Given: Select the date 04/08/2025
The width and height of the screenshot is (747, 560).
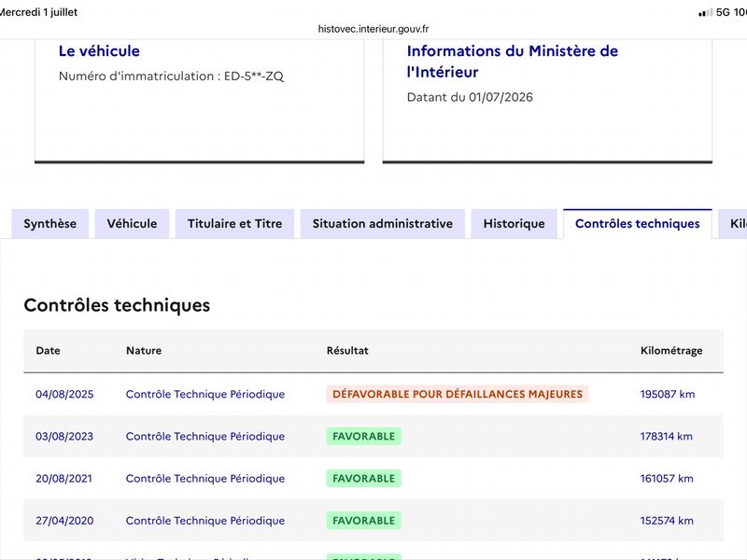Looking at the screenshot, I should click(64, 394).
